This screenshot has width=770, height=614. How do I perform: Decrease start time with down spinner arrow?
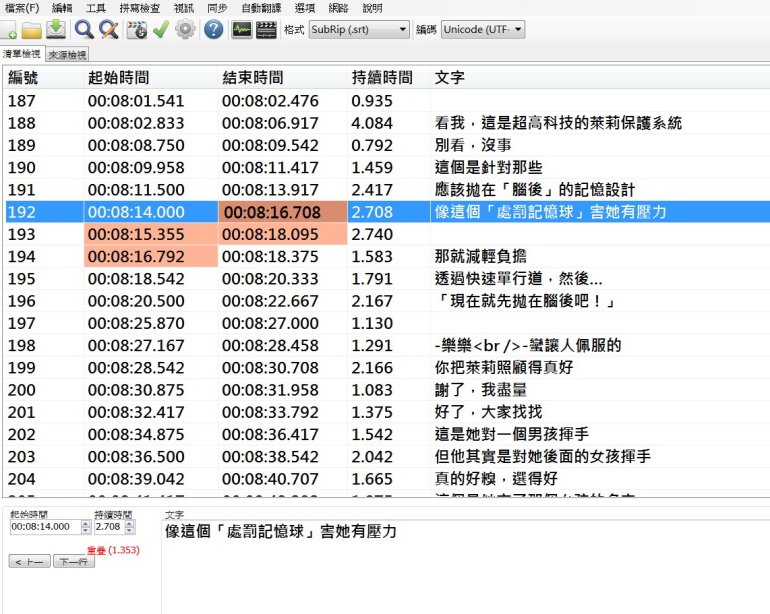pos(85,530)
